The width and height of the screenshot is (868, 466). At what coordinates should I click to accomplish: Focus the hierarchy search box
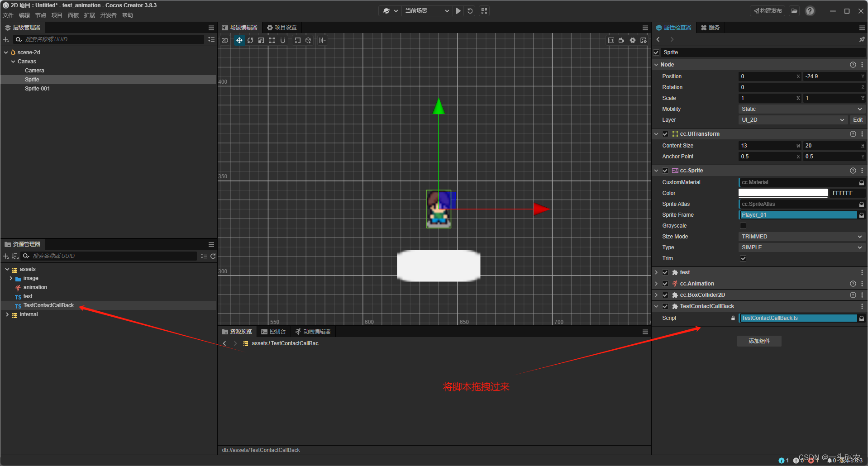click(x=109, y=39)
